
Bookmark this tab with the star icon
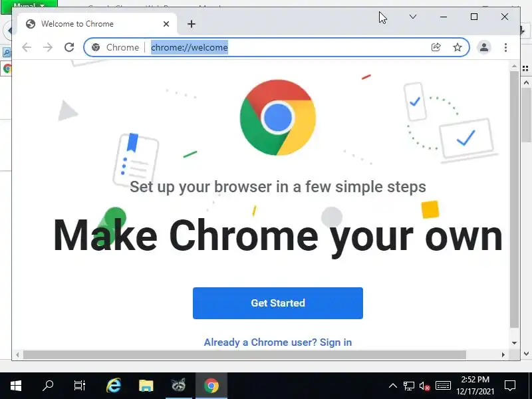coord(458,47)
